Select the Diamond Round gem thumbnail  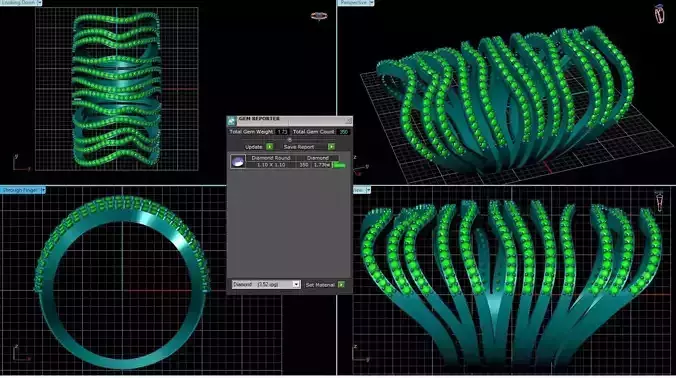coord(238,161)
